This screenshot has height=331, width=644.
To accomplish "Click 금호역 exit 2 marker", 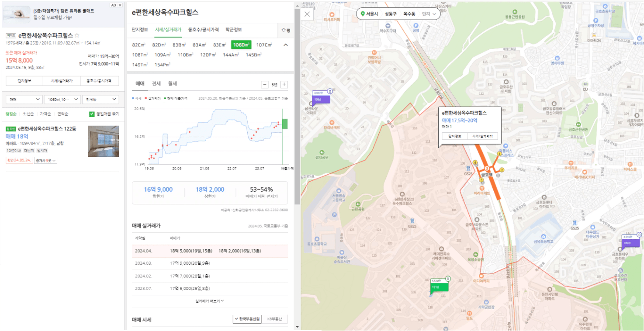I will point(502,170).
